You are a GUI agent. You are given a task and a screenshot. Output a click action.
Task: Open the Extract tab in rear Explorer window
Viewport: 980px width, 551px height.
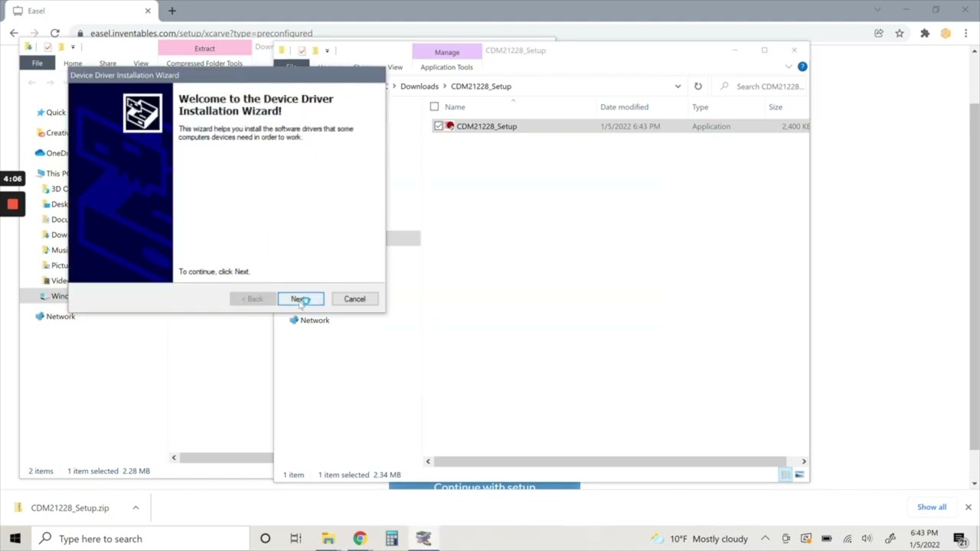[x=204, y=48]
